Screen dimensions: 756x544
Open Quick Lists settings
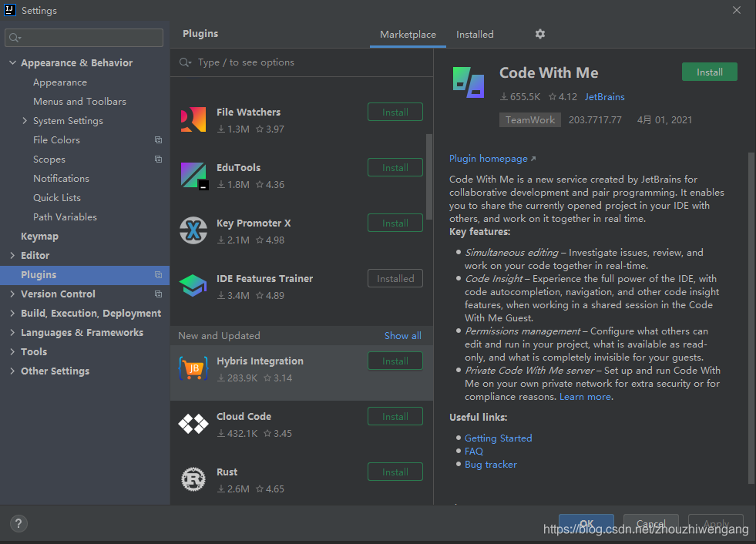[57, 198]
